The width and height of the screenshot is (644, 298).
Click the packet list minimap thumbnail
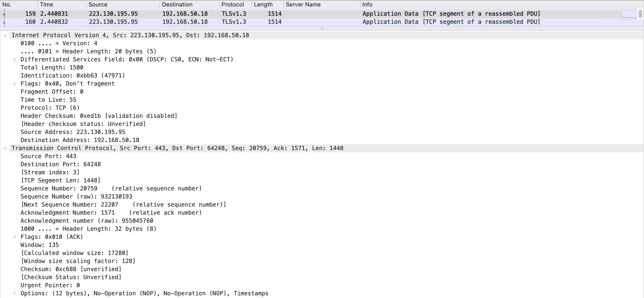629,14
